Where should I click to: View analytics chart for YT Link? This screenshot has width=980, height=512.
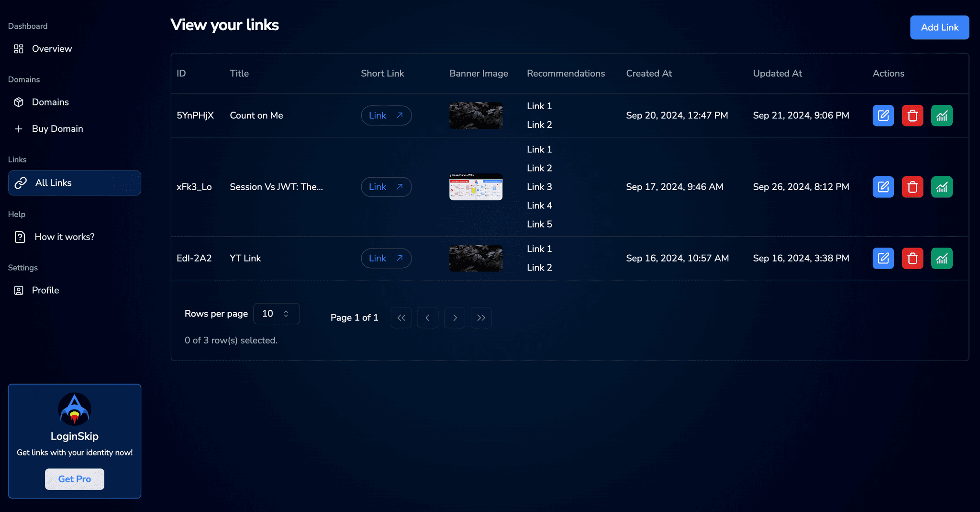(x=941, y=258)
